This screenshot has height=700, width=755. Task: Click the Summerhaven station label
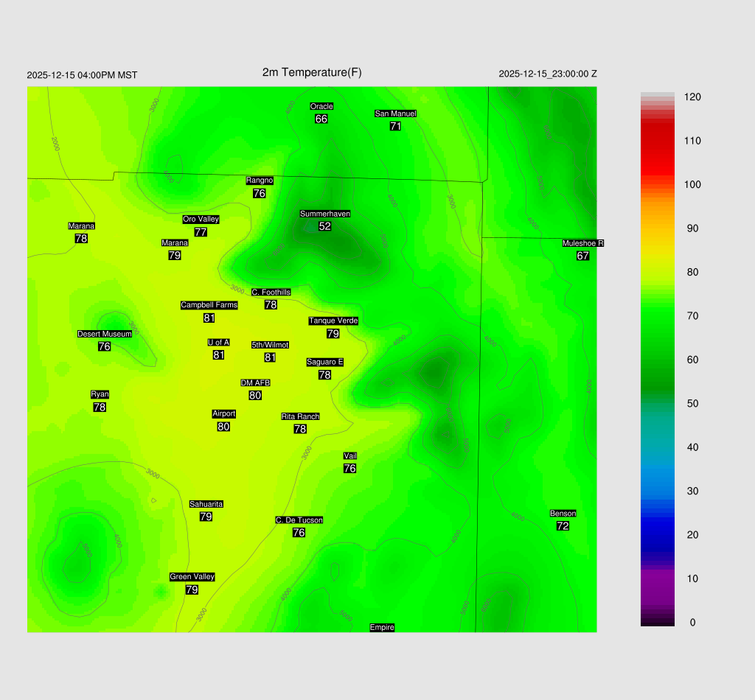pos(324,214)
